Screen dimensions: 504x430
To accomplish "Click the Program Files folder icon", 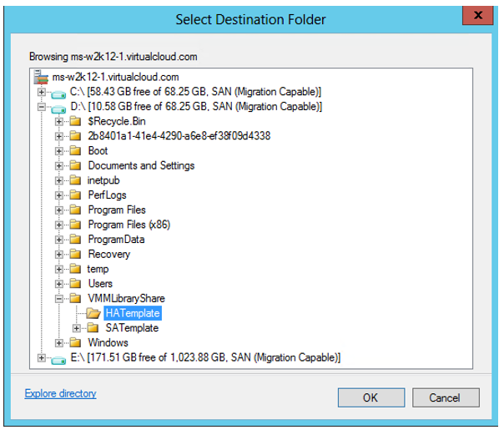I will [x=75, y=210].
